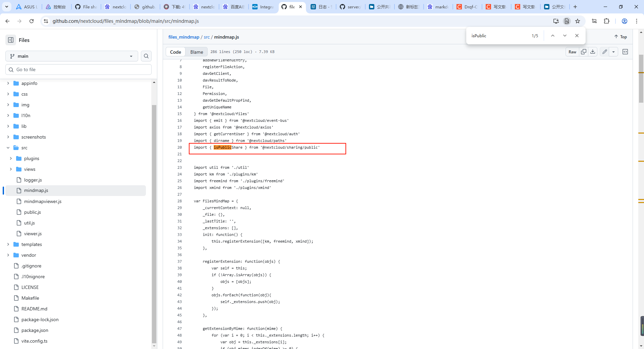The height and width of the screenshot is (349, 644).
Task: Click the file tree scrollbar
Action: pyautogui.click(x=154, y=224)
